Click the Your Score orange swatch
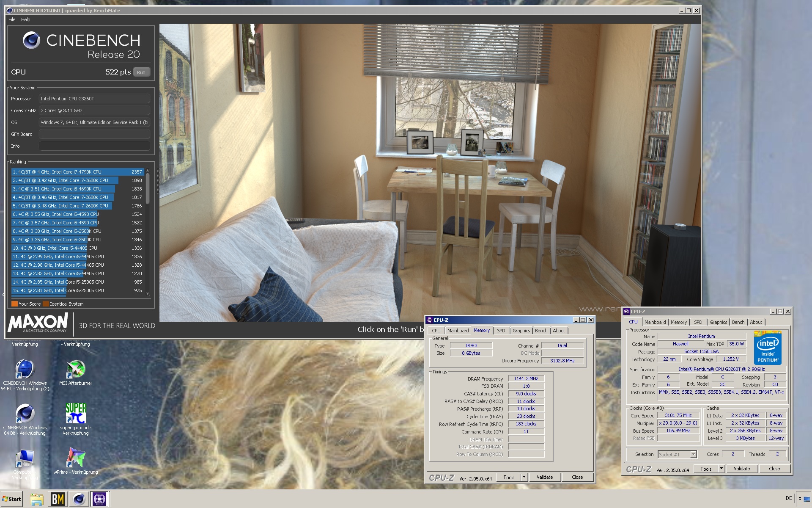The height and width of the screenshot is (508, 812). point(14,304)
